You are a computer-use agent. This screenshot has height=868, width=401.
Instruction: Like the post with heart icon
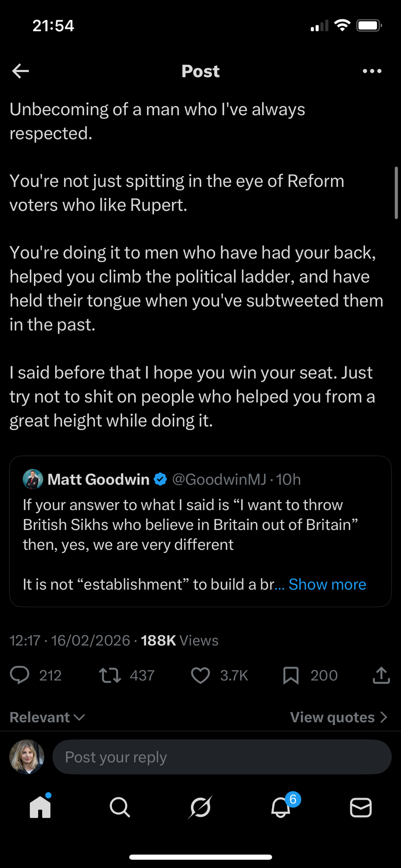pyautogui.click(x=200, y=675)
